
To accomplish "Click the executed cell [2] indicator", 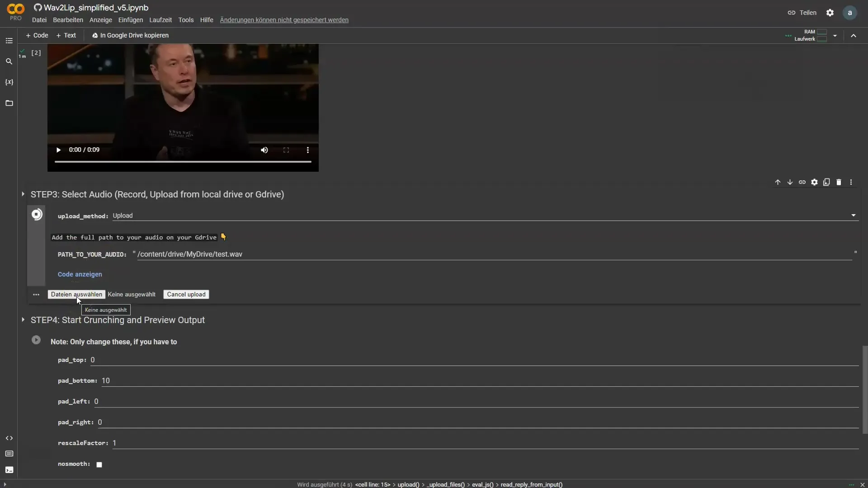I will (36, 53).
